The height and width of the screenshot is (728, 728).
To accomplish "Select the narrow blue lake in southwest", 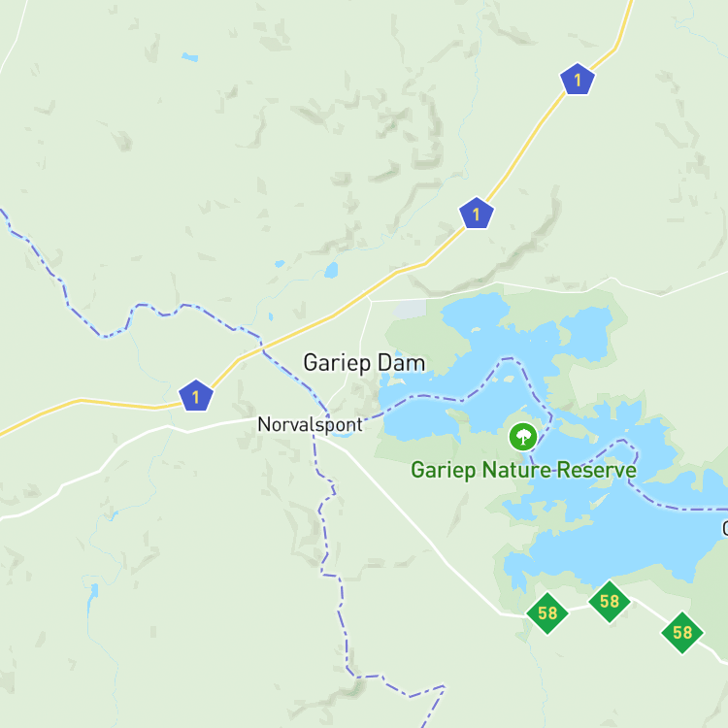I will (92, 599).
